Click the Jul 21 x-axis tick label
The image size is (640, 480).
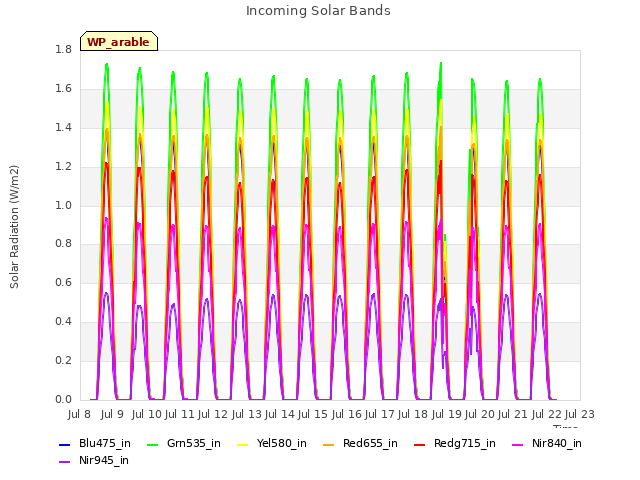click(x=513, y=414)
